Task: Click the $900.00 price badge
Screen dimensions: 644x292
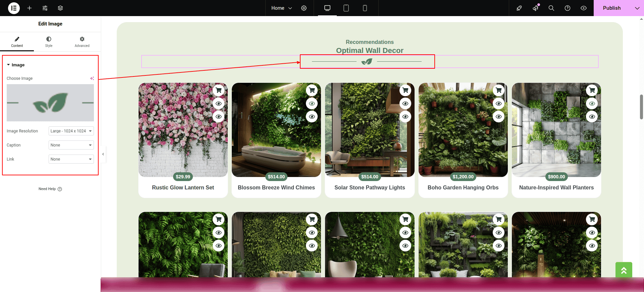Action: point(556,177)
